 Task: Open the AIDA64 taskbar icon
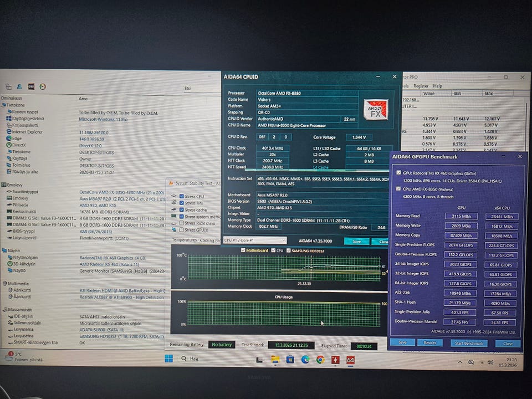point(350,360)
